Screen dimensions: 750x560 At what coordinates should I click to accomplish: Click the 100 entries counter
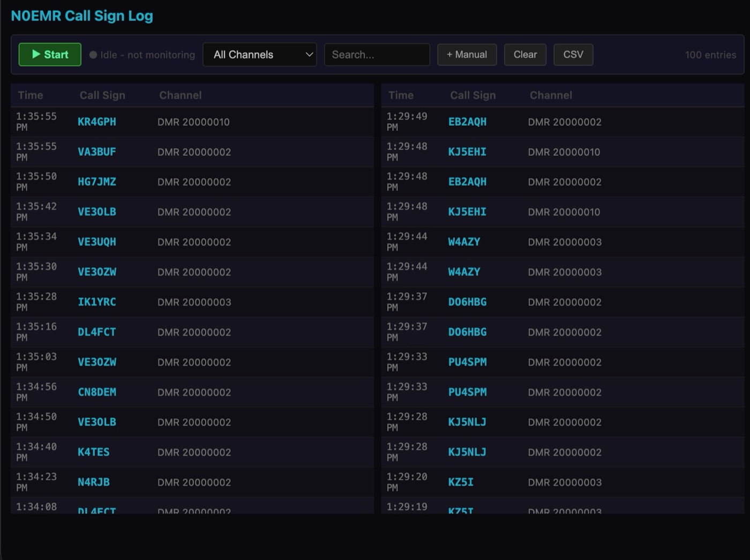[x=710, y=55]
